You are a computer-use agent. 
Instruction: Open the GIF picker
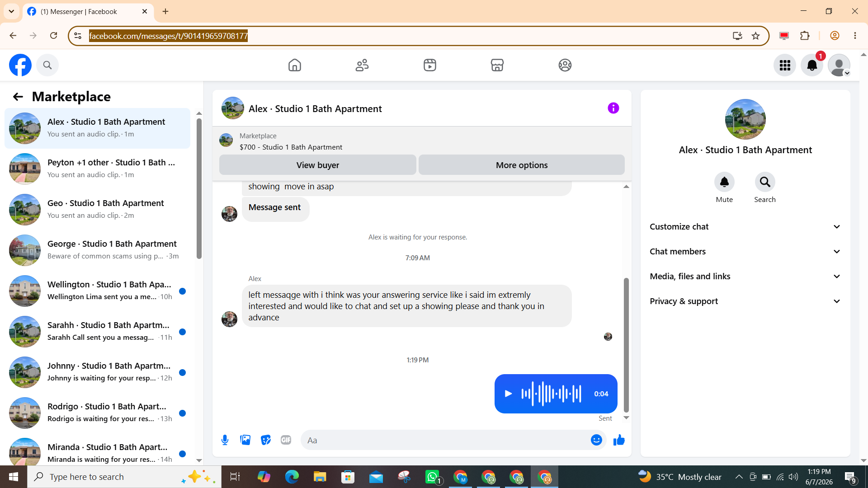coord(286,440)
